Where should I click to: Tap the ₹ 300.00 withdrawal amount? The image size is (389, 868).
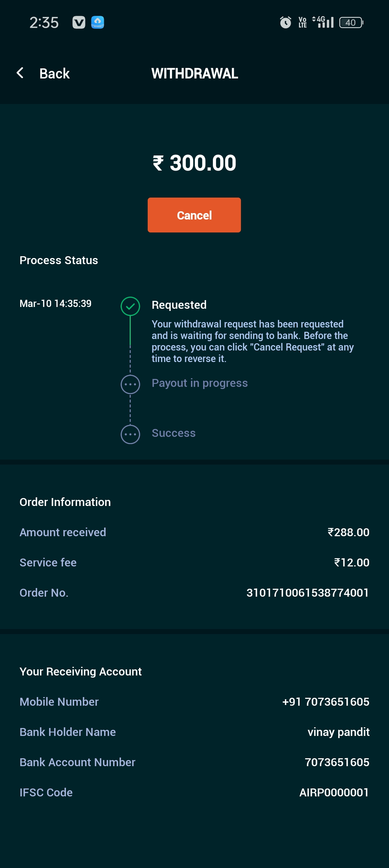click(x=194, y=163)
